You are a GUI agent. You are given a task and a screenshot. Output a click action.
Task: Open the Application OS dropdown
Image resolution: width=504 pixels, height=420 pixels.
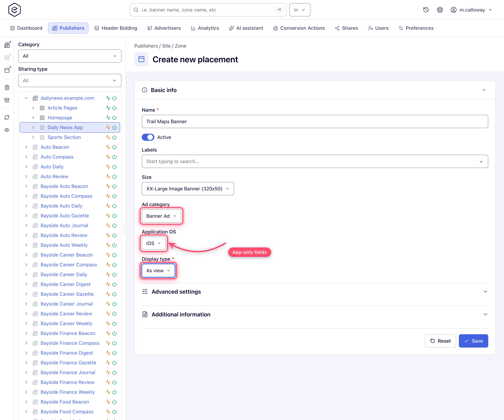coord(154,243)
